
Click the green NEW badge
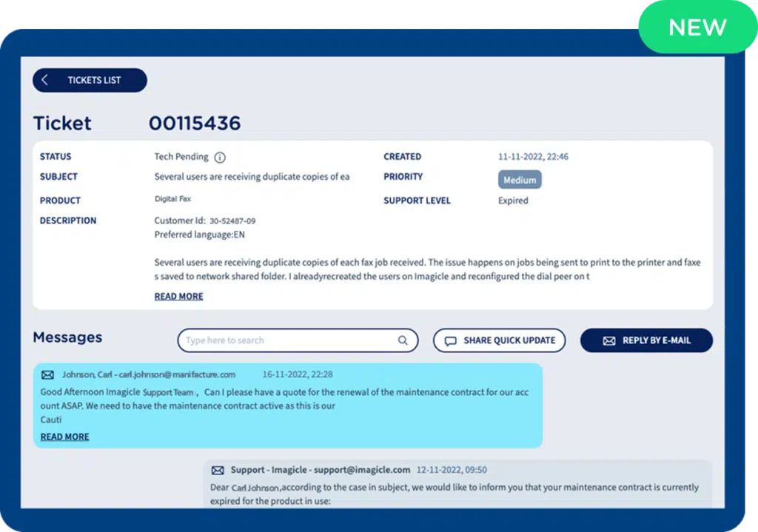(x=697, y=28)
